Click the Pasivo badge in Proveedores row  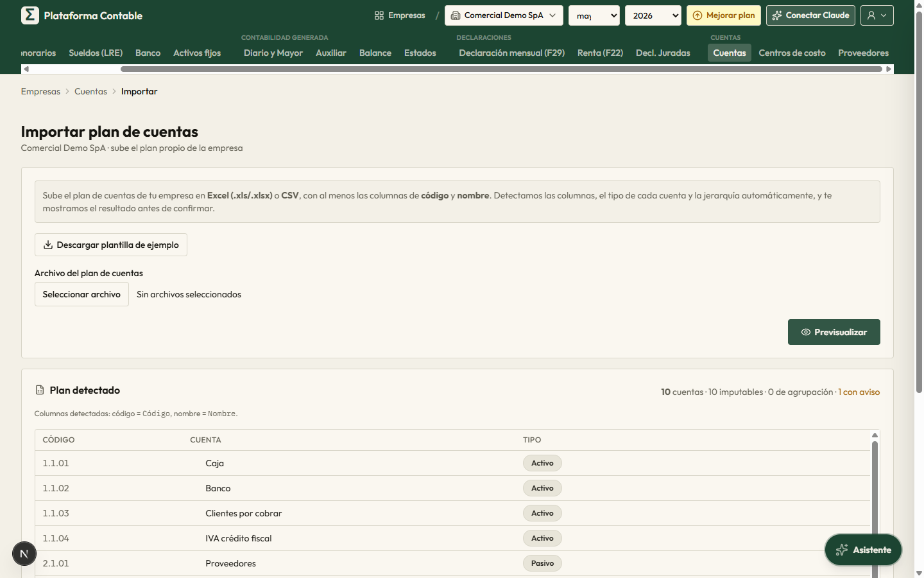542,563
